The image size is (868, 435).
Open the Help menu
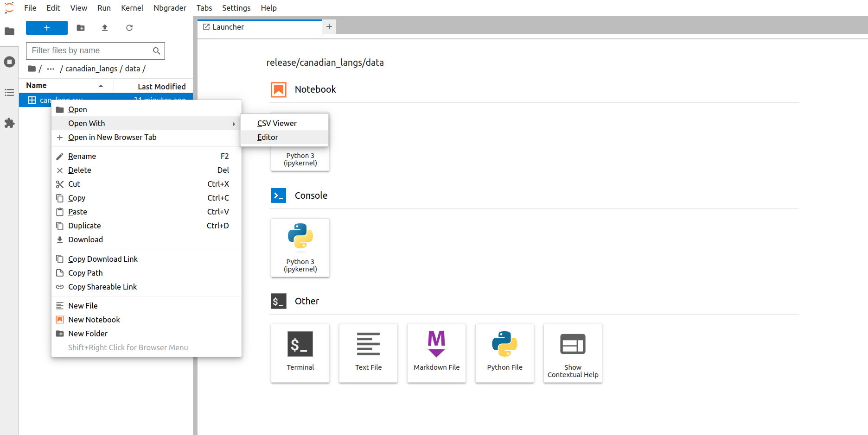(269, 8)
